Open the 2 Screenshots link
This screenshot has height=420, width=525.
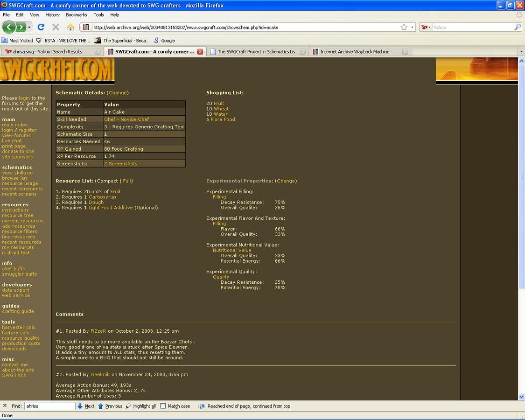click(120, 164)
